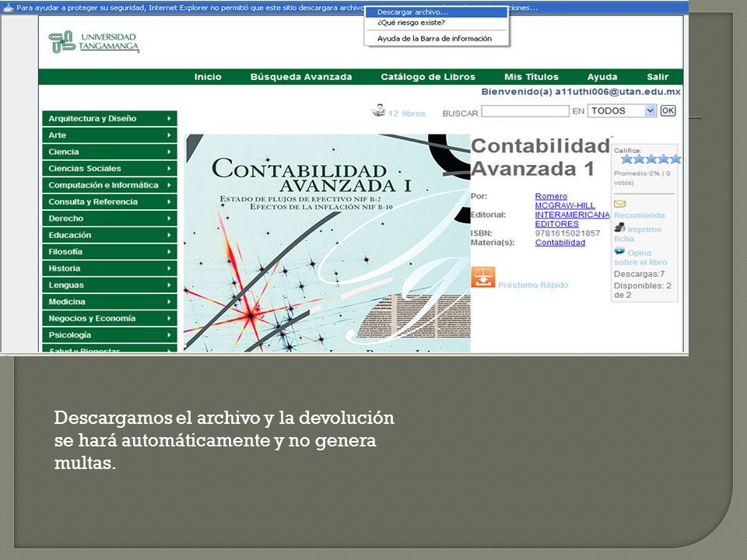Screen dimensions: 747x560
Task: Open Mis Títulos from the navigation bar
Action: point(531,77)
